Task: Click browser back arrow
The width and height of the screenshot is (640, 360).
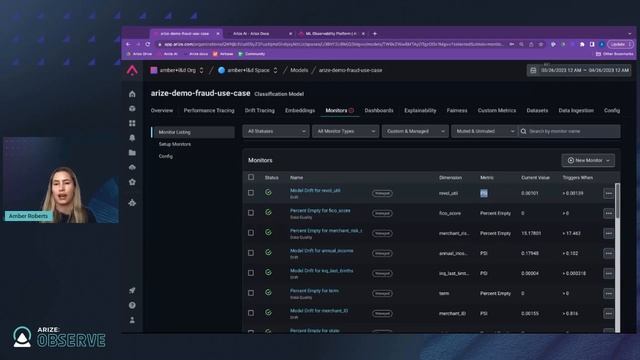Action: click(x=129, y=44)
